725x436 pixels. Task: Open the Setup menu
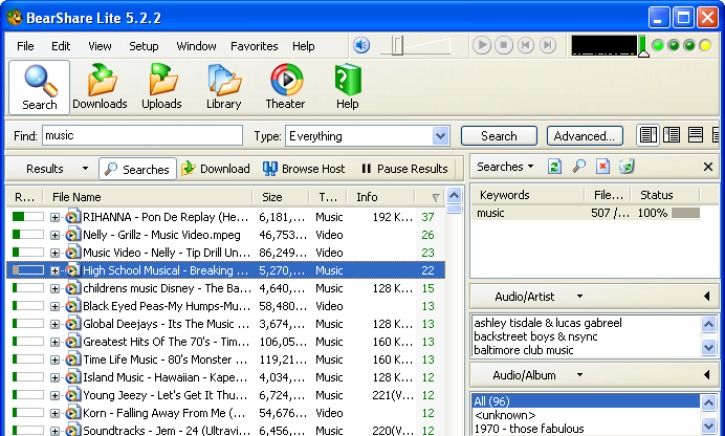144,46
